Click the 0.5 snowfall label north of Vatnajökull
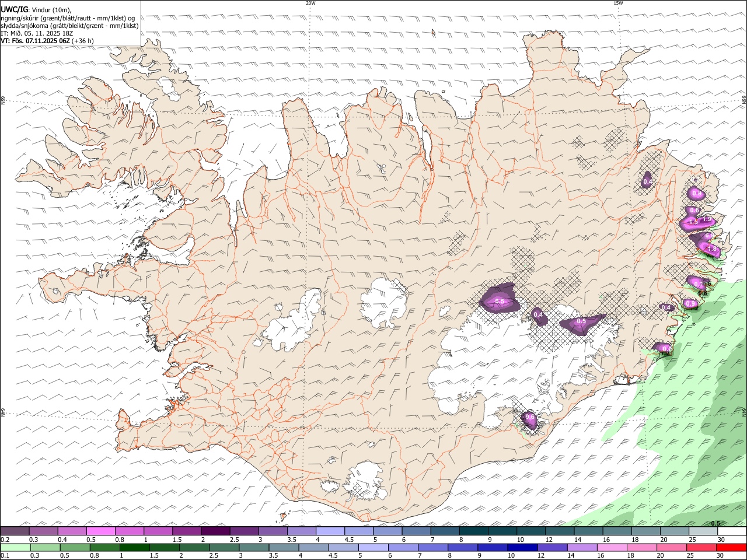The image size is (747, 560). point(581,321)
